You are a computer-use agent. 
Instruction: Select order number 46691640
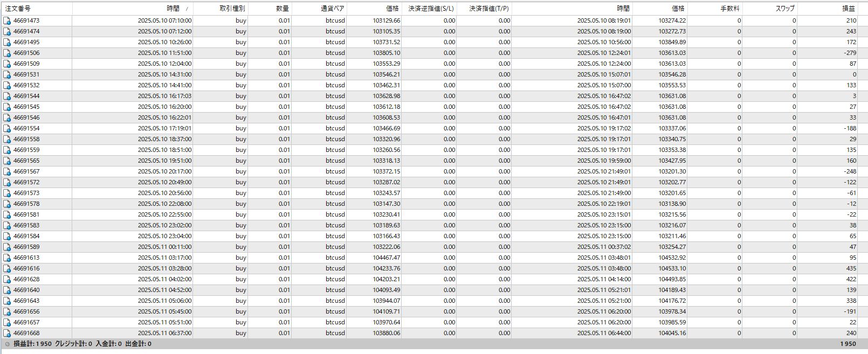[26, 290]
